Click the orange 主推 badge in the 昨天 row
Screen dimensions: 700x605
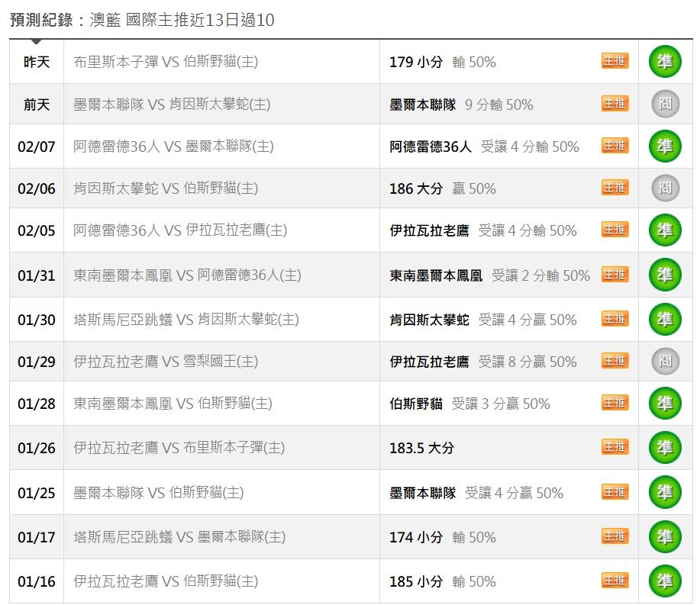click(615, 61)
